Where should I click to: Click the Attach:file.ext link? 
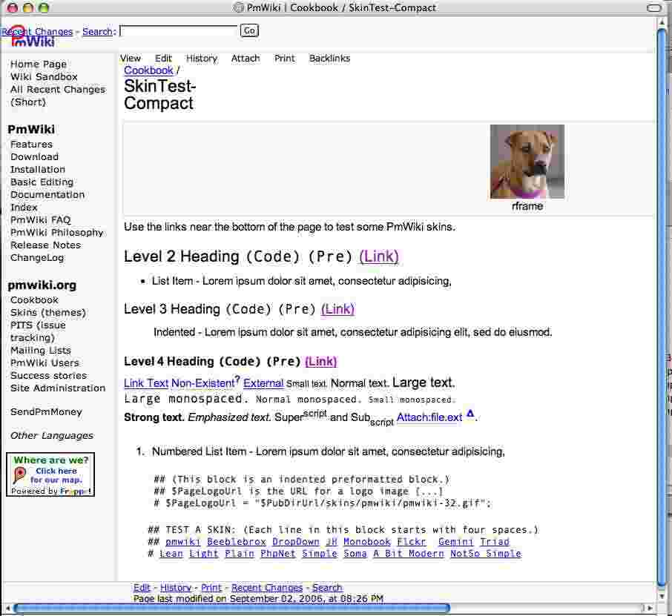429,417
